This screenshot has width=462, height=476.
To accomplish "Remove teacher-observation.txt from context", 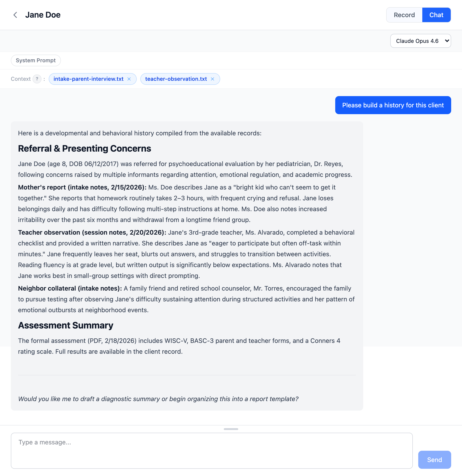I will pos(212,79).
